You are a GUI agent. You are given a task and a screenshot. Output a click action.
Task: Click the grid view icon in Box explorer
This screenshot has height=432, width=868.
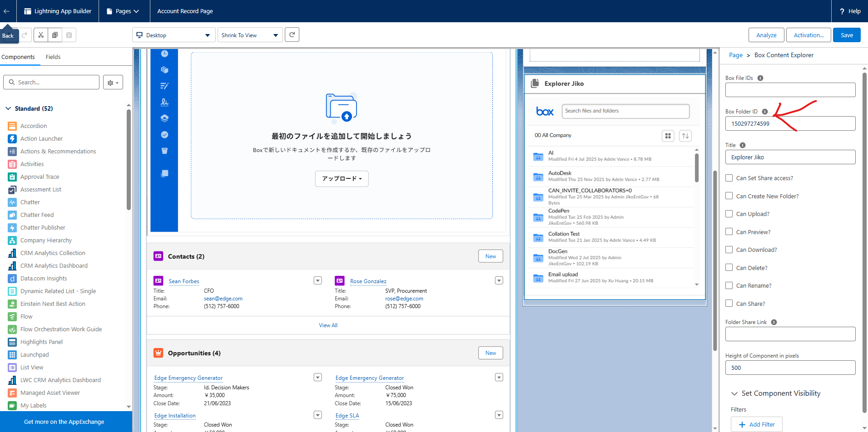[x=668, y=136]
